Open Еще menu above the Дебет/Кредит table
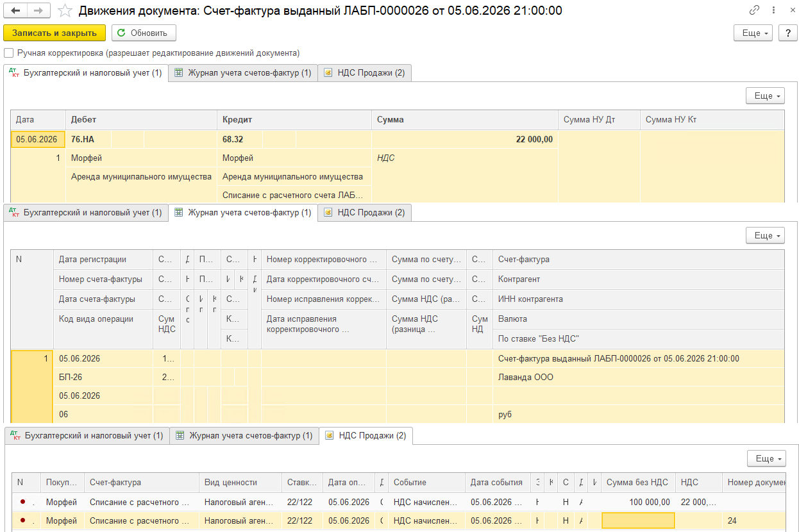Screen dimensions: 799x532 tap(765, 96)
